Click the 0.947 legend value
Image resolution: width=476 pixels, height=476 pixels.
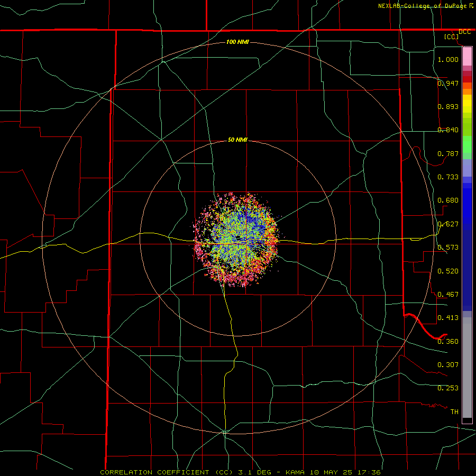pyautogui.click(x=448, y=83)
